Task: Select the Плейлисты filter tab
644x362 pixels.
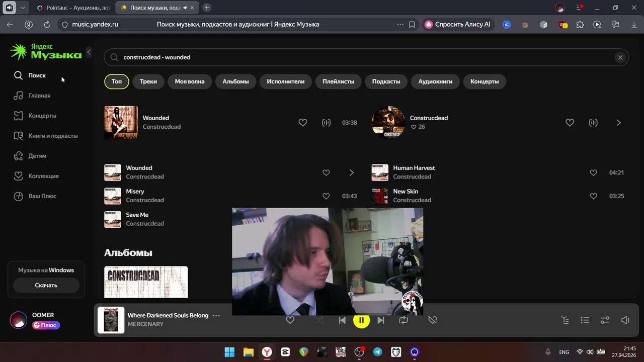Action: click(x=338, y=81)
